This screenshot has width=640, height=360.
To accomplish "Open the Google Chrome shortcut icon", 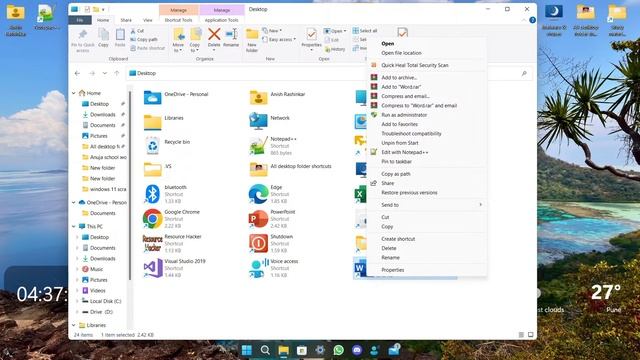I will (x=153, y=219).
